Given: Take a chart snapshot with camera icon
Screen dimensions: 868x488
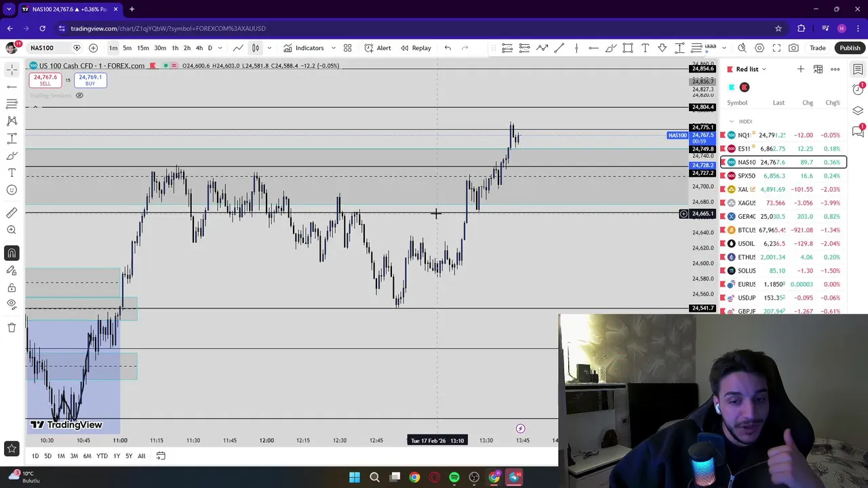Looking at the screenshot, I should point(793,48).
